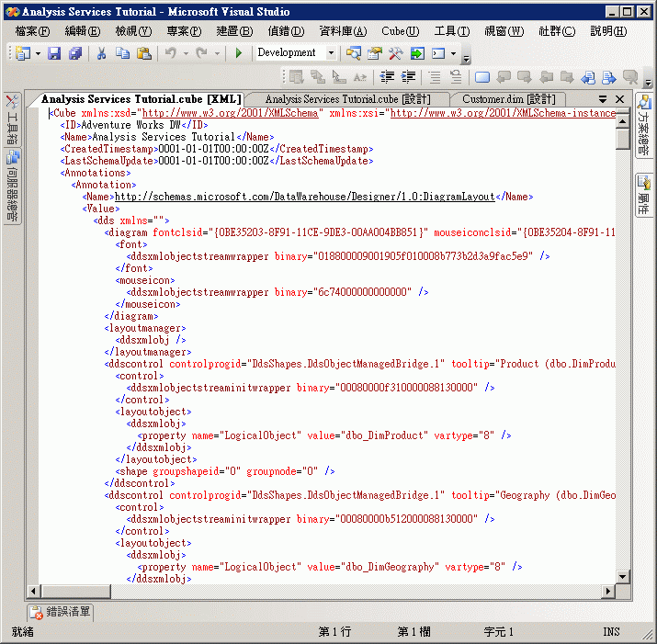This screenshot has width=657, height=644.
Task: Click the Redo arrow icon
Action: point(201,53)
